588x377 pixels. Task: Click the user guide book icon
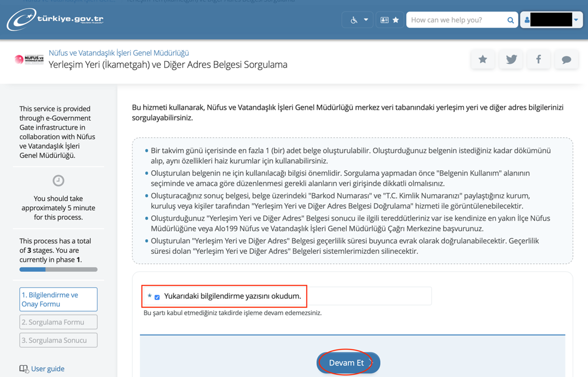pyautogui.click(x=24, y=369)
